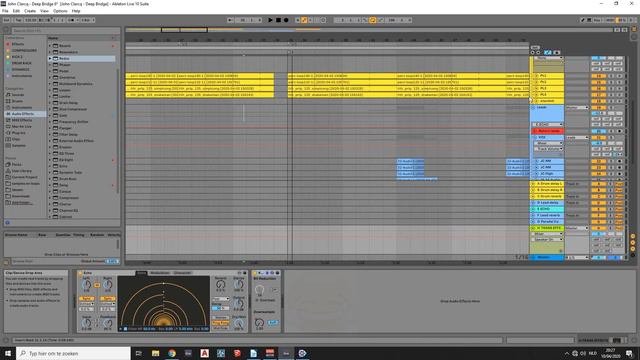The height and width of the screenshot is (360, 640).
Task: Toggle the right channel Sync button
Action: [x=107, y=299]
